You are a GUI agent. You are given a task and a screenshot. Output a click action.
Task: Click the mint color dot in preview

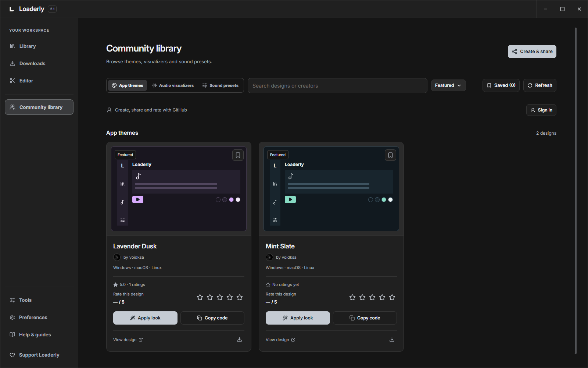(x=384, y=200)
